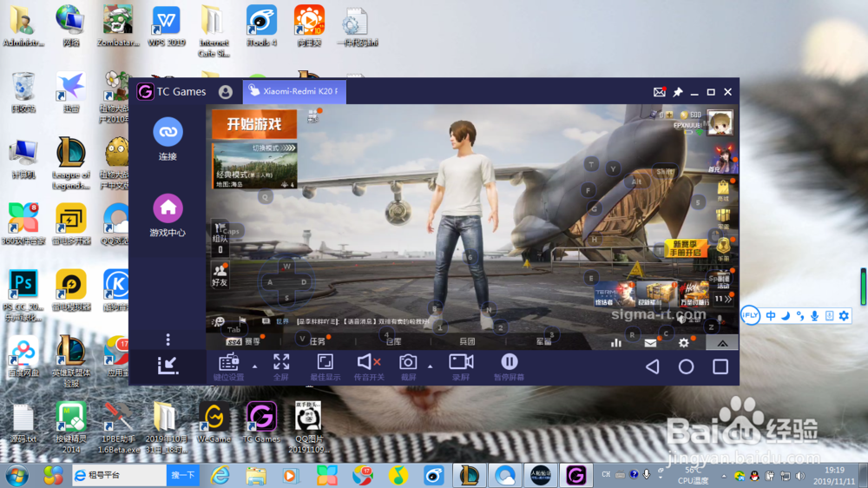Open the in-game mail envelope icon

pyautogui.click(x=650, y=344)
